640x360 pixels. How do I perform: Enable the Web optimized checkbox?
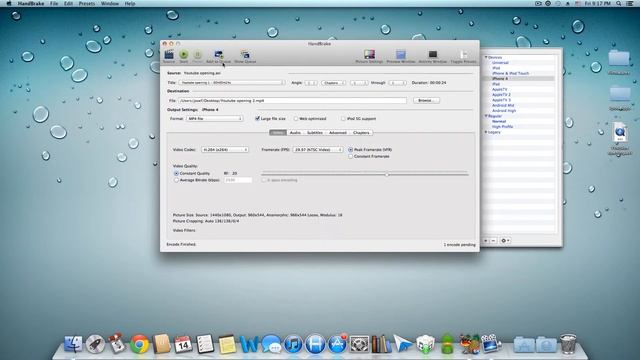click(296, 118)
